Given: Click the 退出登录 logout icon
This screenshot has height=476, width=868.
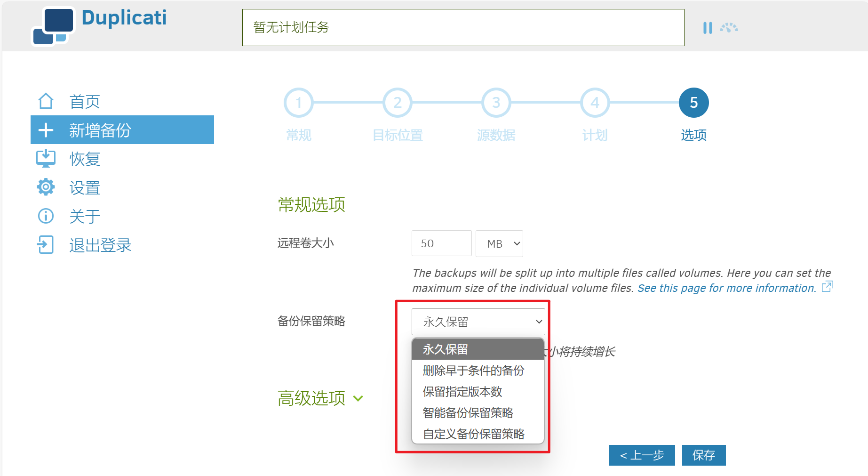Looking at the screenshot, I should click(46, 244).
